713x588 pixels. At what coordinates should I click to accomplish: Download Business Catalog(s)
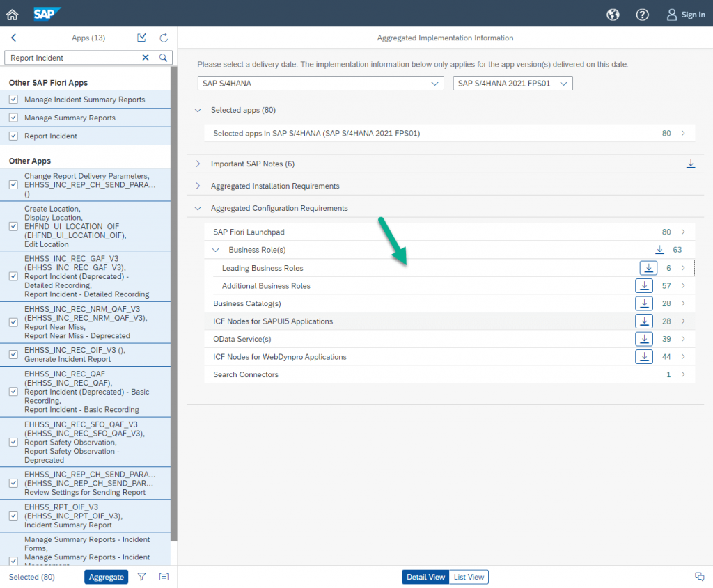[x=644, y=303]
